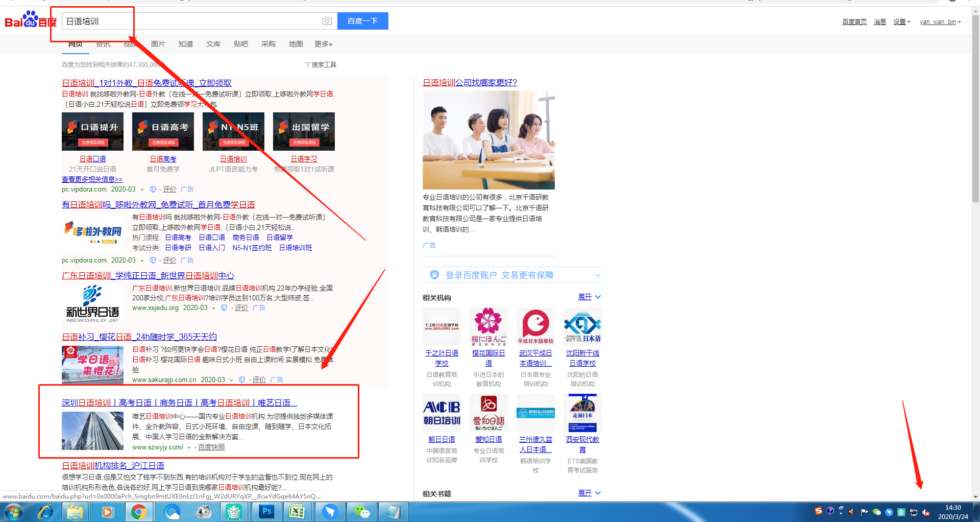980x522 pixels.
Task: Click the 口语提升 course thumbnail
Action: (92, 131)
